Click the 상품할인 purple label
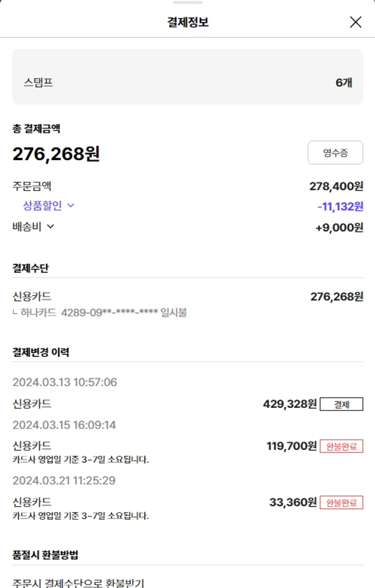375x588 pixels. pos(42,205)
